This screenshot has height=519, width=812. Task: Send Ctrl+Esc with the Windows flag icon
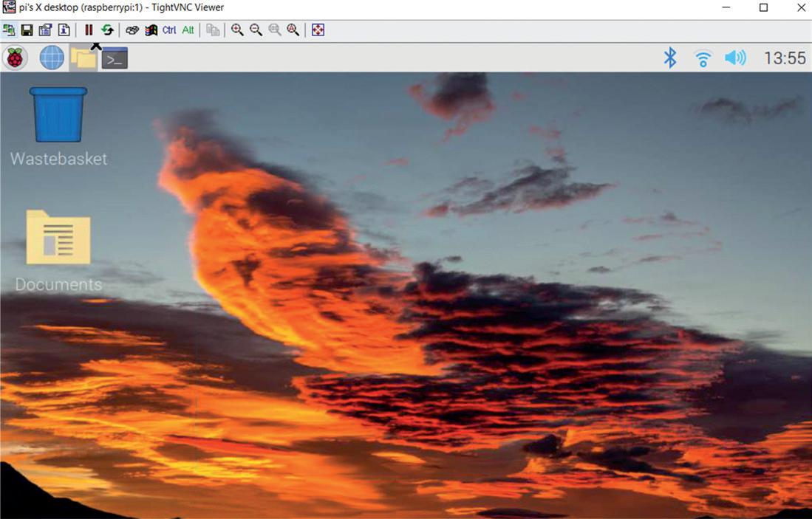click(151, 30)
